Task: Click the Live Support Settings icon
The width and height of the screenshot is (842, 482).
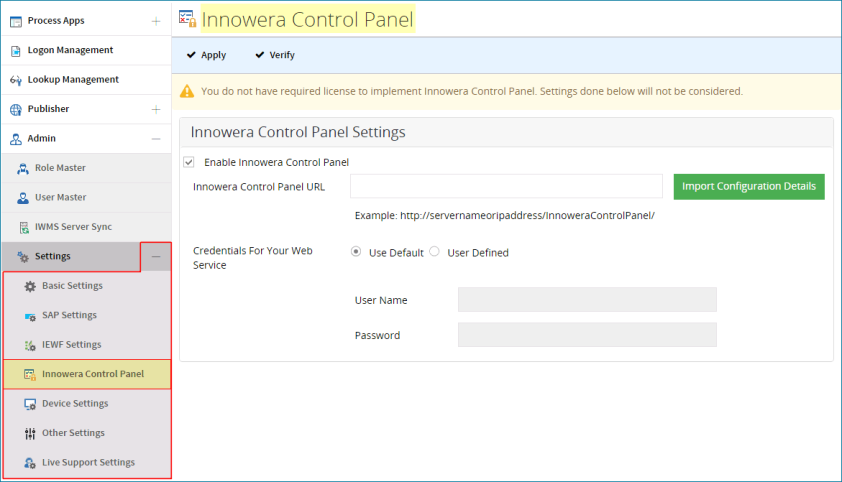Action: point(30,463)
